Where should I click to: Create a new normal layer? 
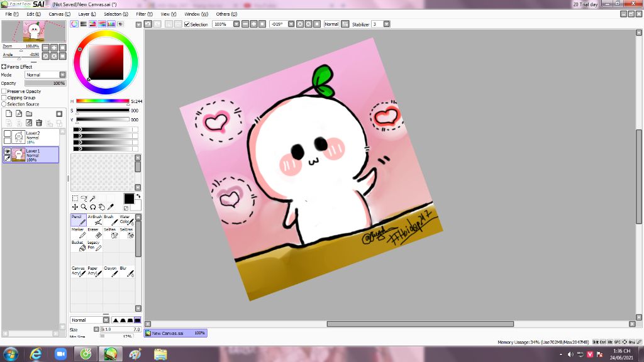tap(9, 114)
